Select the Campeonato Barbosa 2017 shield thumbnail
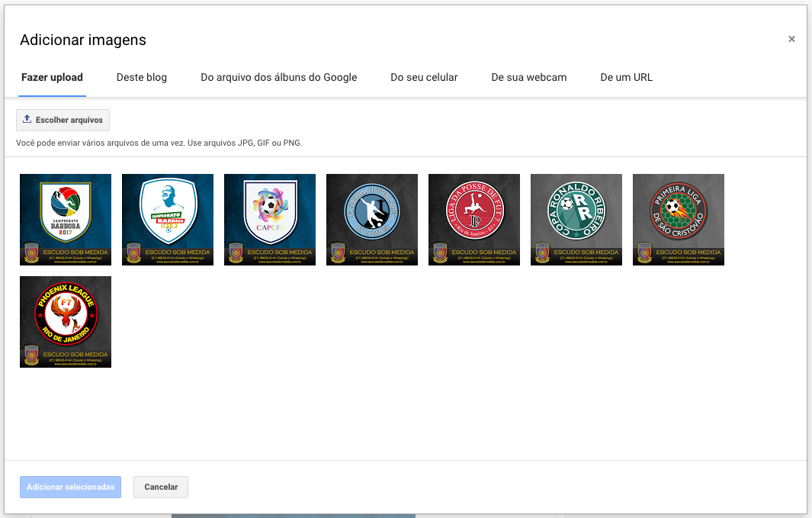812x518 pixels. click(x=66, y=220)
